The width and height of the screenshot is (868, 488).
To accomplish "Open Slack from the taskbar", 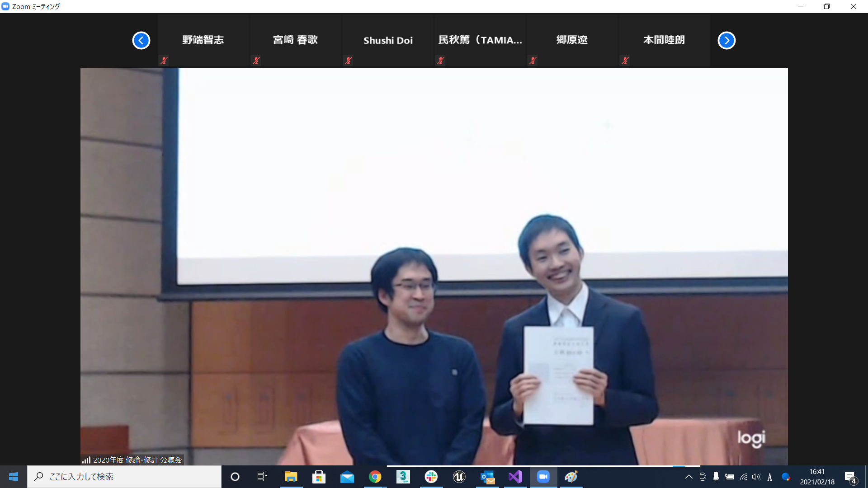I will (431, 477).
